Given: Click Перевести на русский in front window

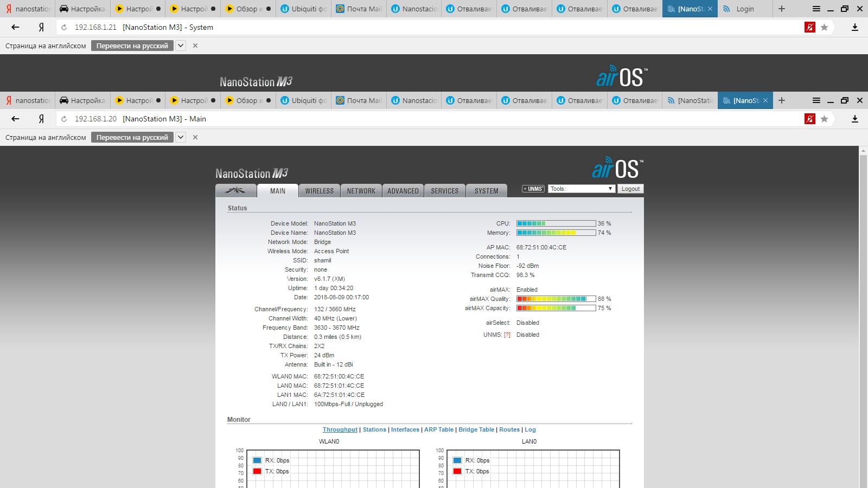Looking at the screenshot, I should tap(132, 137).
